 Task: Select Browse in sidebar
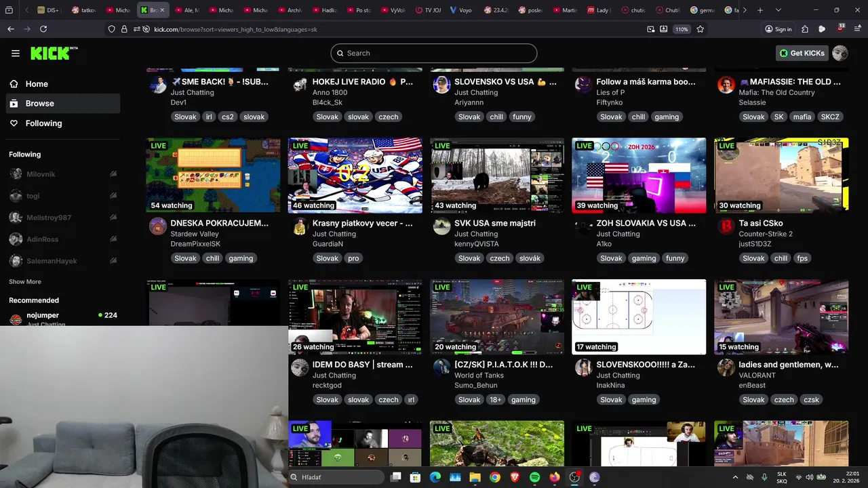[x=64, y=103]
